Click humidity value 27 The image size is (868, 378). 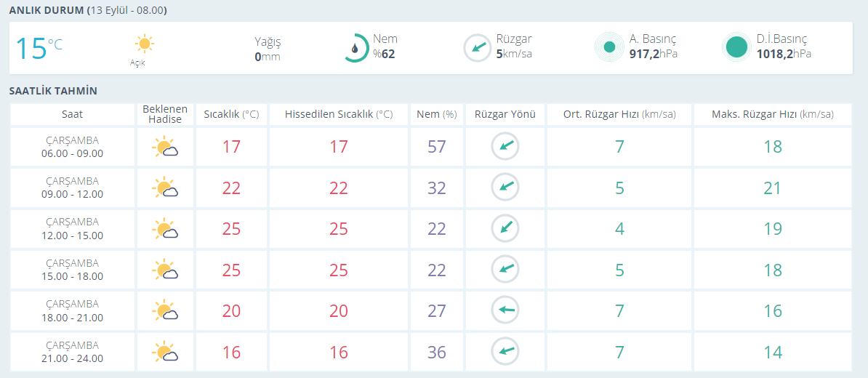(437, 311)
